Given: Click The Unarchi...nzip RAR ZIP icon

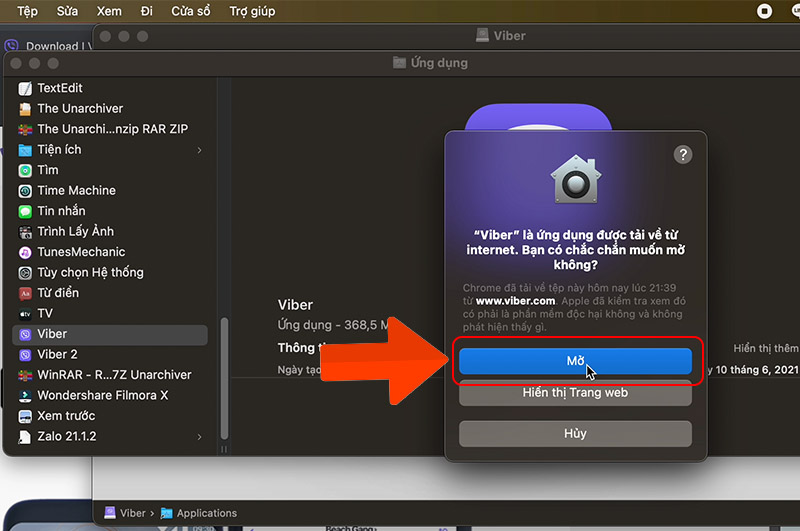Looking at the screenshot, I should [25, 130].
